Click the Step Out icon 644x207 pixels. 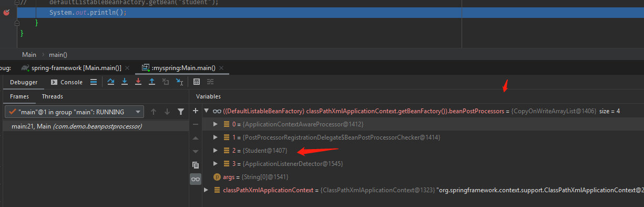point(152,82)
